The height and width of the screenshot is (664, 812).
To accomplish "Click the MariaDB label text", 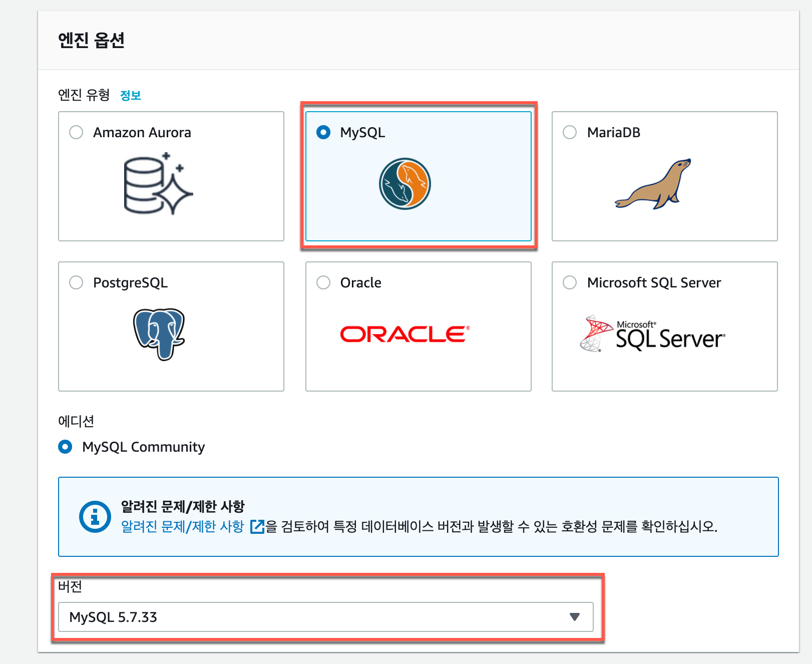I will [614, 132].
